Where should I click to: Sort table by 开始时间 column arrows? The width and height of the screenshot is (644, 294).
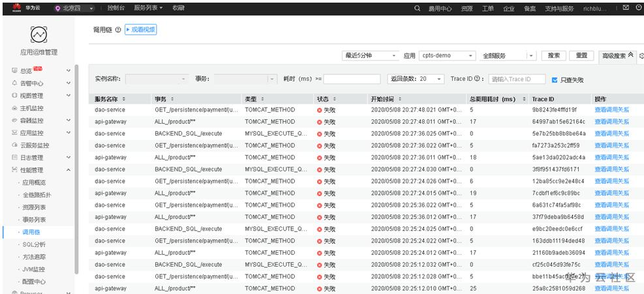click(399, 99)
